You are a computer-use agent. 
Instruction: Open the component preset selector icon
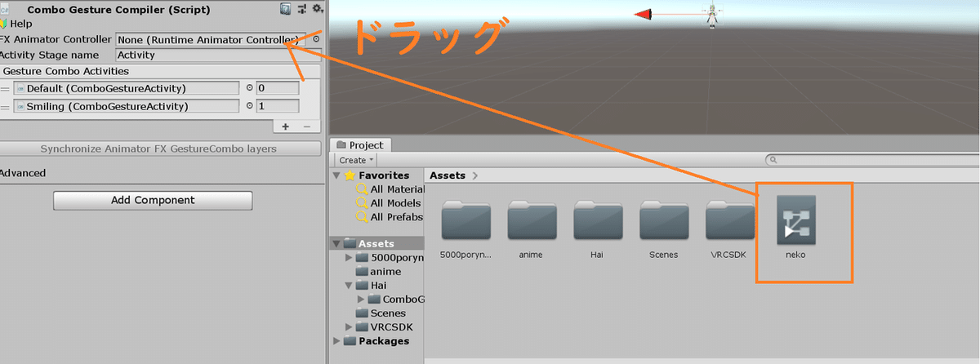coord(302,10)
